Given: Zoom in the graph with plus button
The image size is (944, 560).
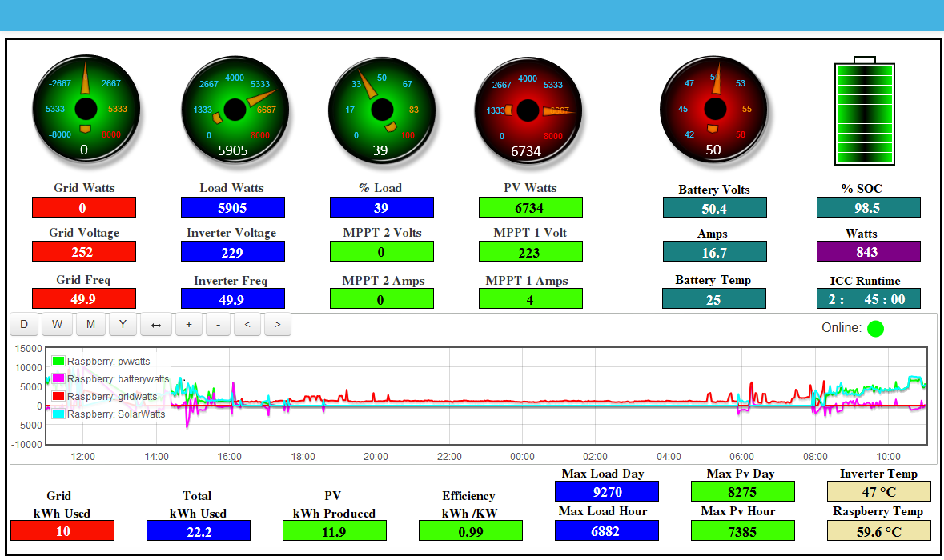Looking at the screenshot, I should 189,325.
